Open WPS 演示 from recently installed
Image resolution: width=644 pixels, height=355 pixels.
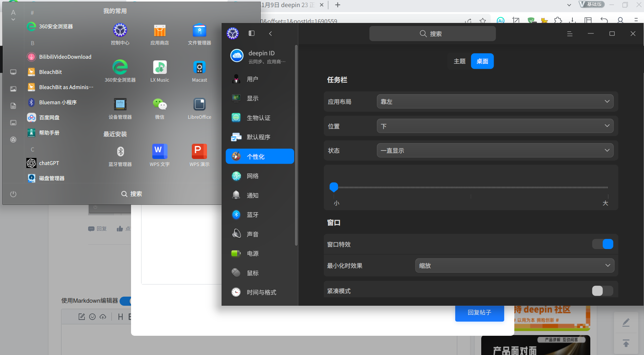point(200,155)
